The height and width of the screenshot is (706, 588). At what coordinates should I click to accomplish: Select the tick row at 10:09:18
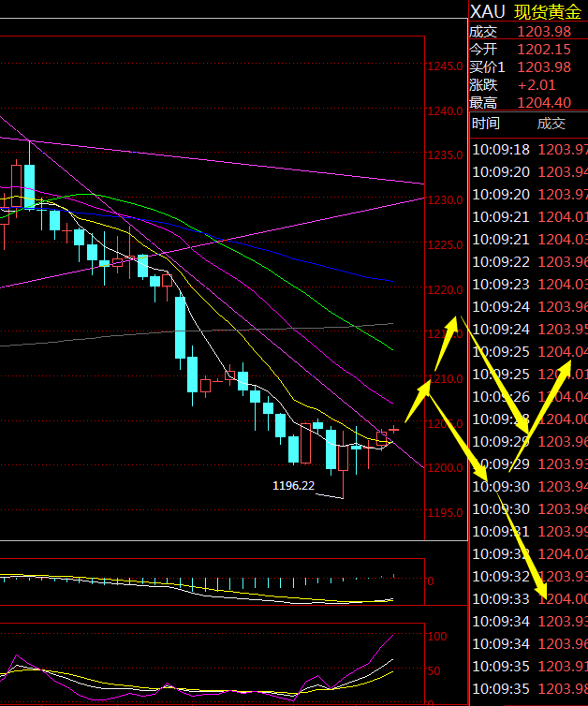529,150
